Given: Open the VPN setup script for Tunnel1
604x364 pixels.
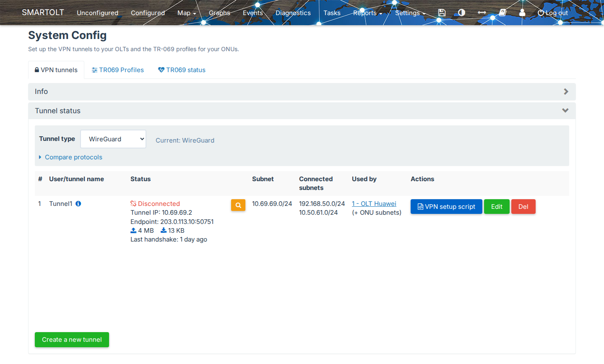Looking at the screenshot, I should [446, 207].
